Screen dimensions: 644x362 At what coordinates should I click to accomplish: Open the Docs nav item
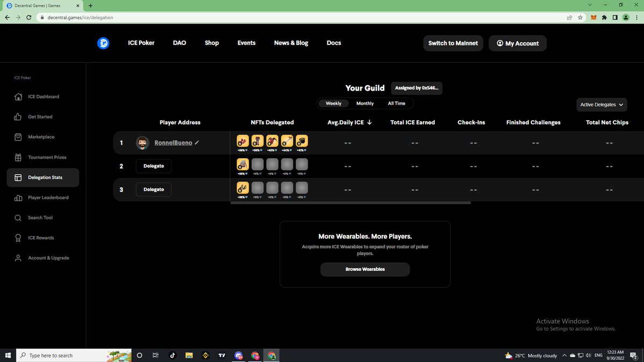point(334,43)
